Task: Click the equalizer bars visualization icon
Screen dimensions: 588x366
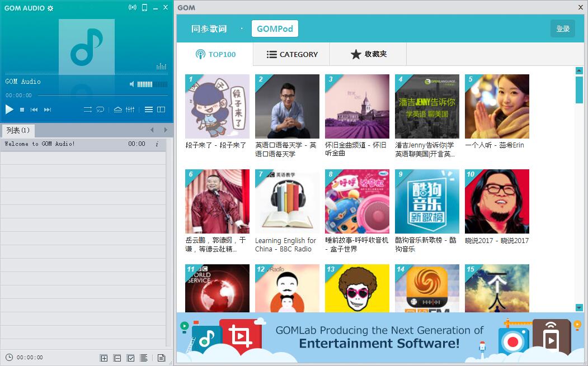Action: tap(161, 66)
